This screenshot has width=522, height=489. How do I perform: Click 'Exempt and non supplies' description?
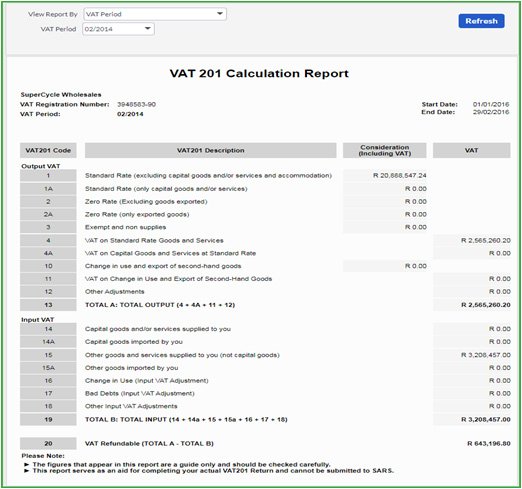pyautogui.click(x=125, y=227)
